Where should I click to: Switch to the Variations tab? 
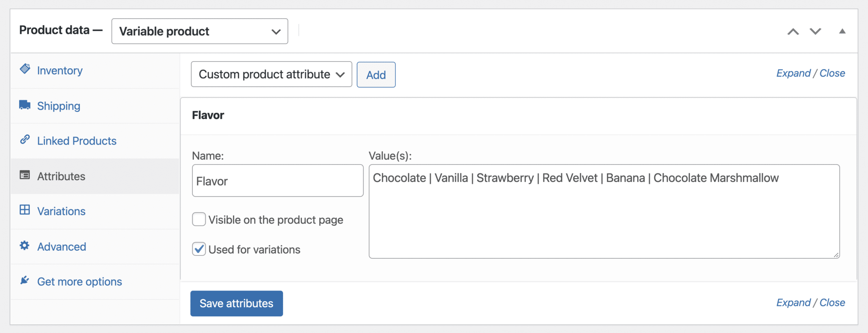[x=61, y=211]
